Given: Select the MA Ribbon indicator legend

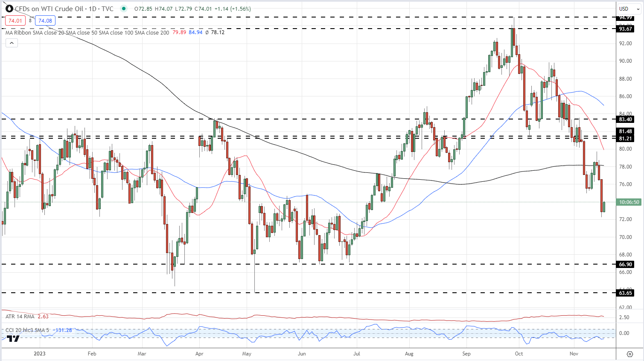Looking at the screenshot, I should pyautogui.click(x=87, y=32).
